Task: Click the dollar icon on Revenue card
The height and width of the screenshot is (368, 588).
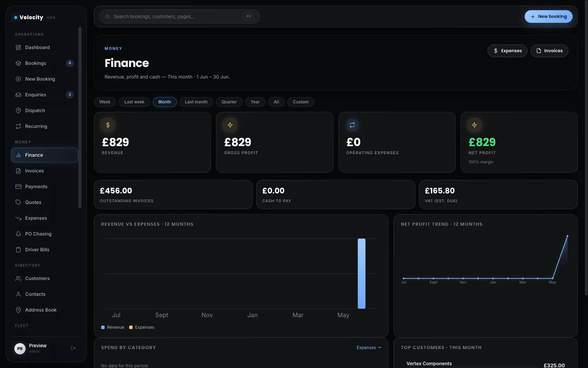Action: [x=108, y=125]
